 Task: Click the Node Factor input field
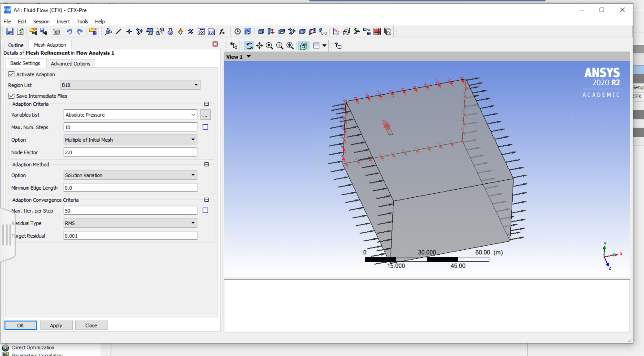pos(130,152)
